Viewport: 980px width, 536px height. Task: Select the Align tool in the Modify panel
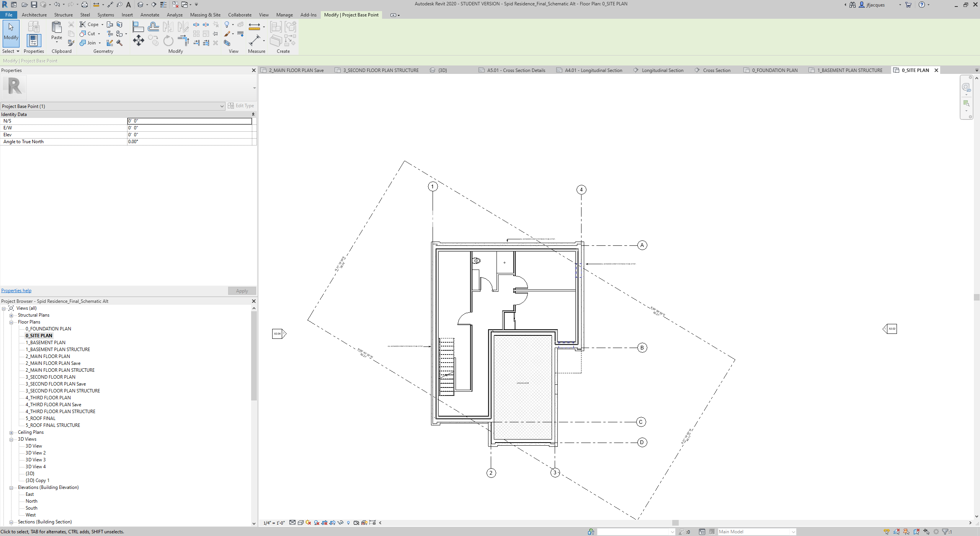tap(138, 26)
